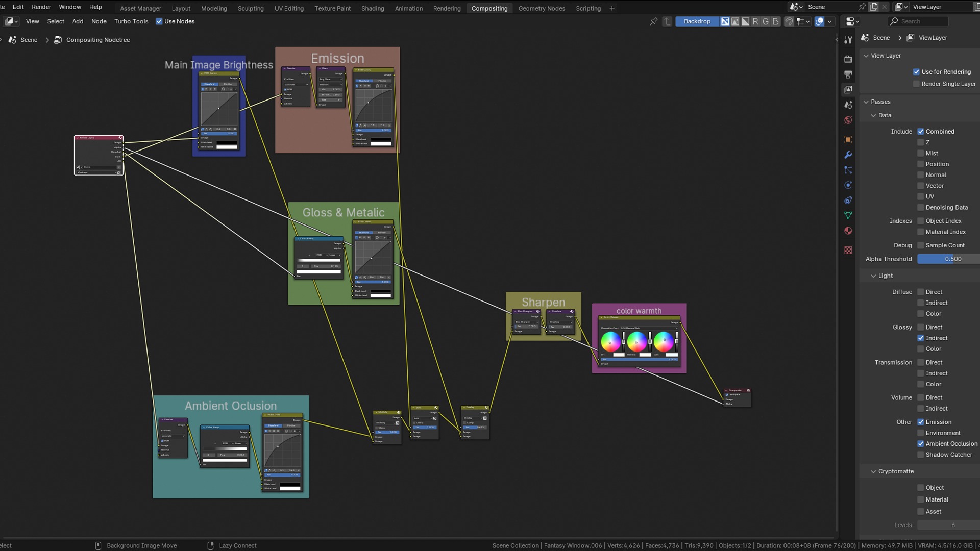Toggle the Backdrop button

click(697, 21)
